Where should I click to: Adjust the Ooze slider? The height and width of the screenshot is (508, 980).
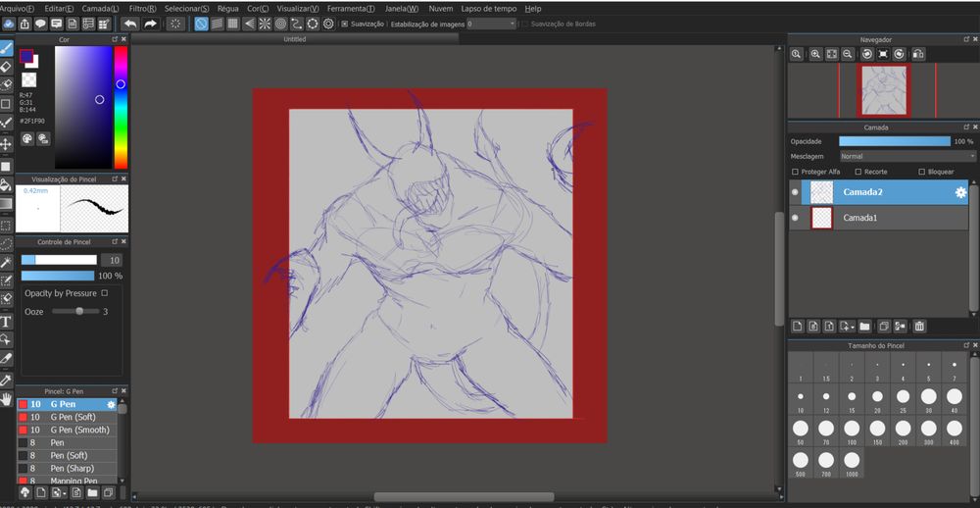[75, 311]
